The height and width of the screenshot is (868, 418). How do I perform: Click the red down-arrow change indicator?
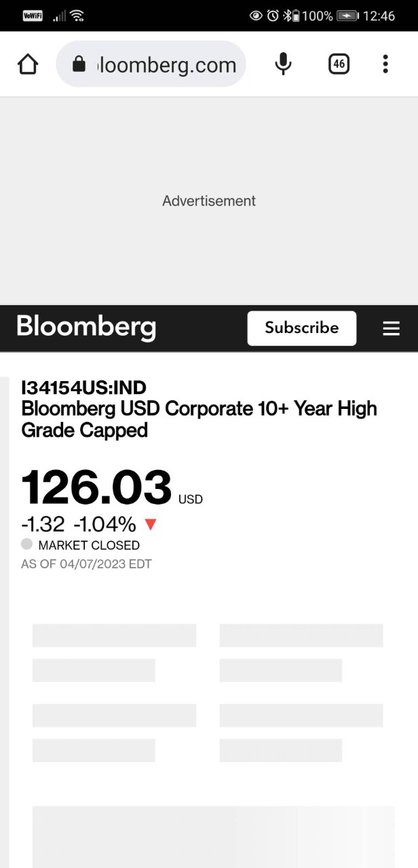[x=151, y=524]
